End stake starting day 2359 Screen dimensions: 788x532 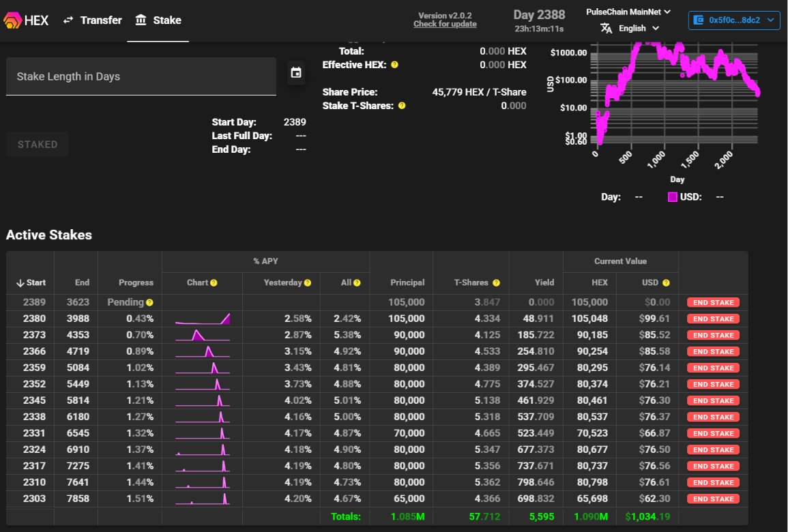713,368
